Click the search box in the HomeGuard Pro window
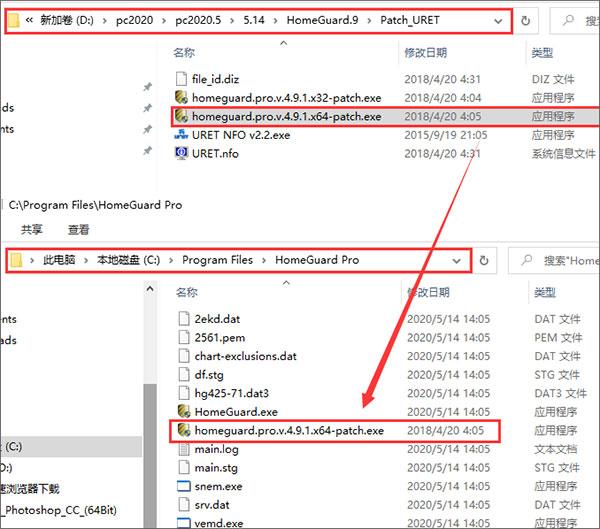 [554, 261]
